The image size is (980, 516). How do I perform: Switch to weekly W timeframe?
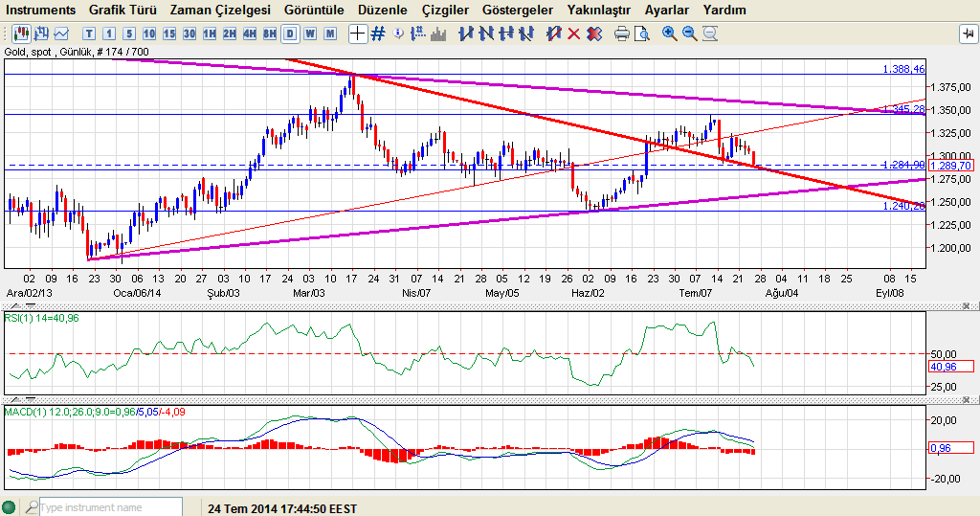coord(310,34)
